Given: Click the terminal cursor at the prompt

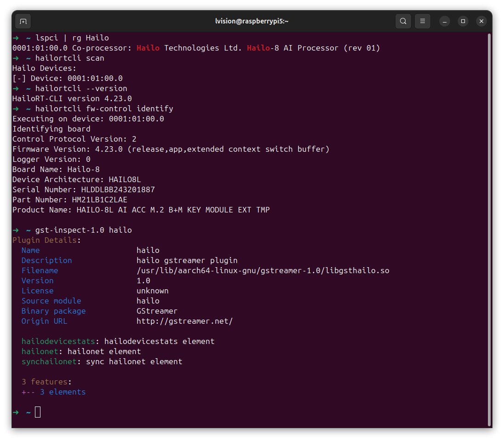Looking at the screenshot, I should point(38,412).
